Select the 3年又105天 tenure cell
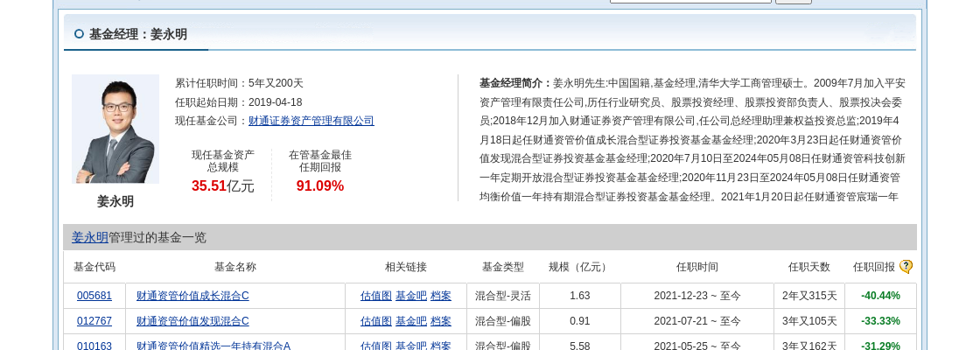This screenshot has height=350, width=980. tap(808, 321)
